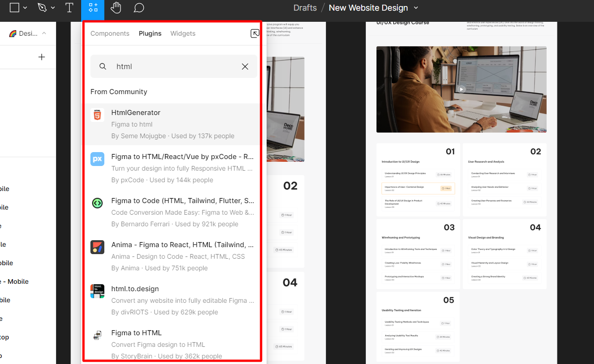Select Color Theory and Typography lesson

pyautogui.click(x=505, y=250)
